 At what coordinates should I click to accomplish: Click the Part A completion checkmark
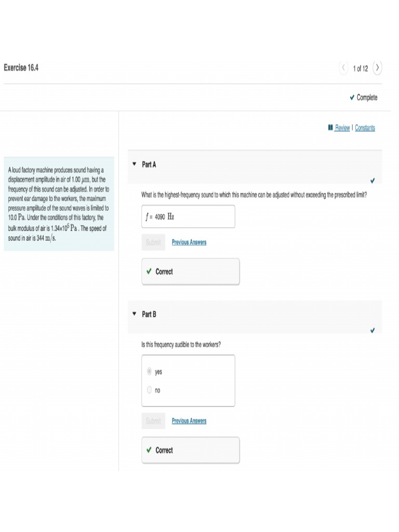373,180
